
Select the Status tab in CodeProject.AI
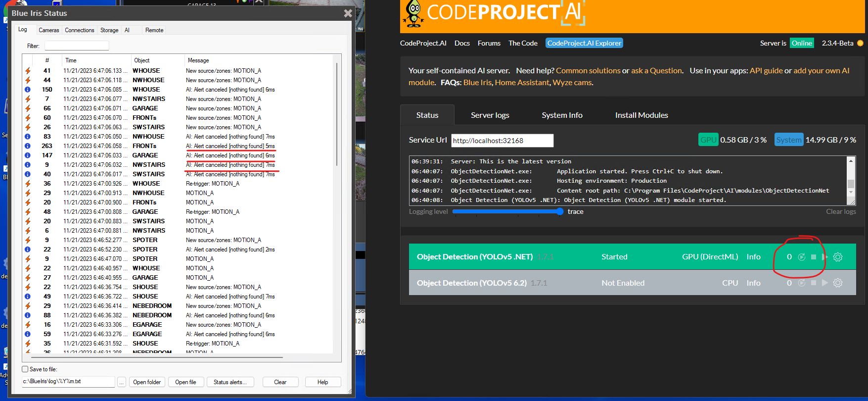point(427,115)
